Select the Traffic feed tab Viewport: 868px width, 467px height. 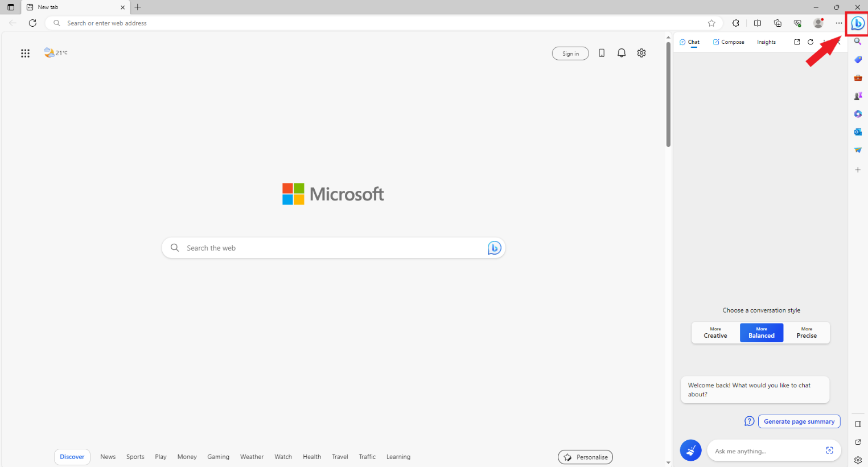tap(367, 457)
